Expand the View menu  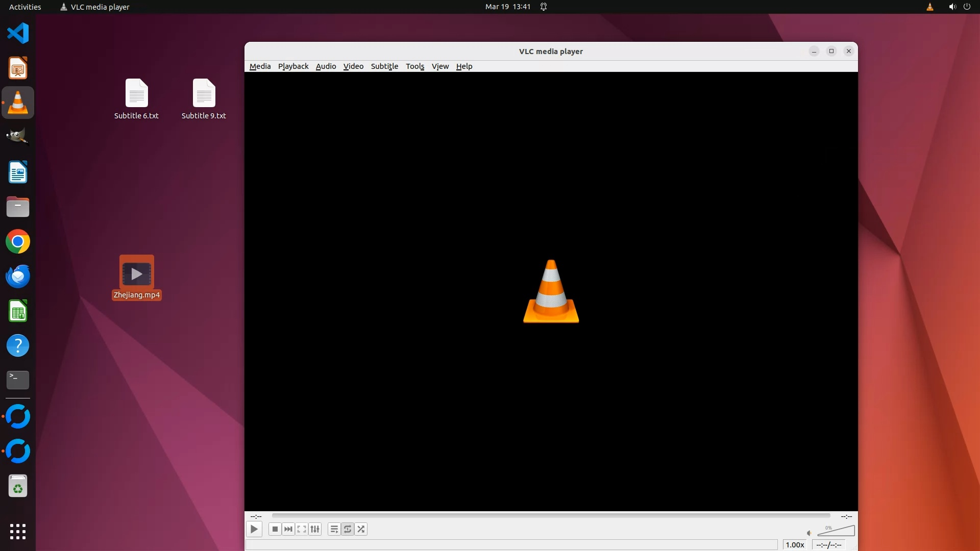(440, 66)
